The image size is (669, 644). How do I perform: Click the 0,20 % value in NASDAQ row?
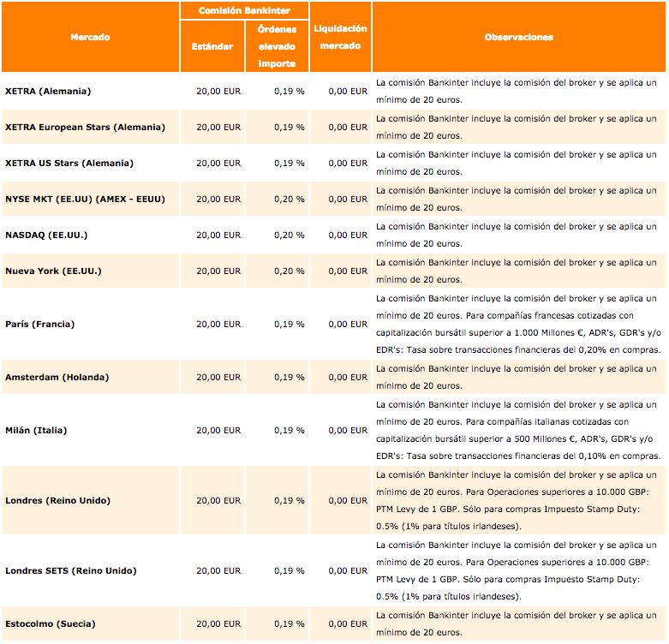[290, 235]
